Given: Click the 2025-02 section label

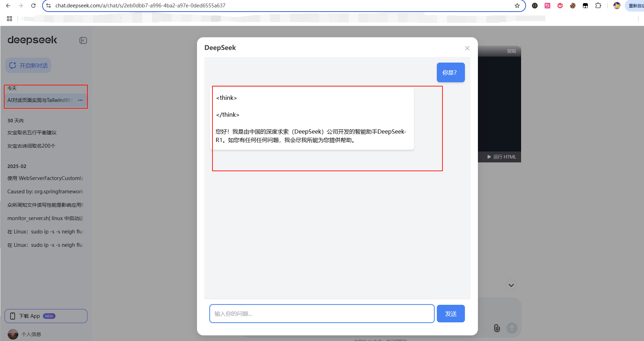Looking at the screenshot, I should click(x=17, y=166).
